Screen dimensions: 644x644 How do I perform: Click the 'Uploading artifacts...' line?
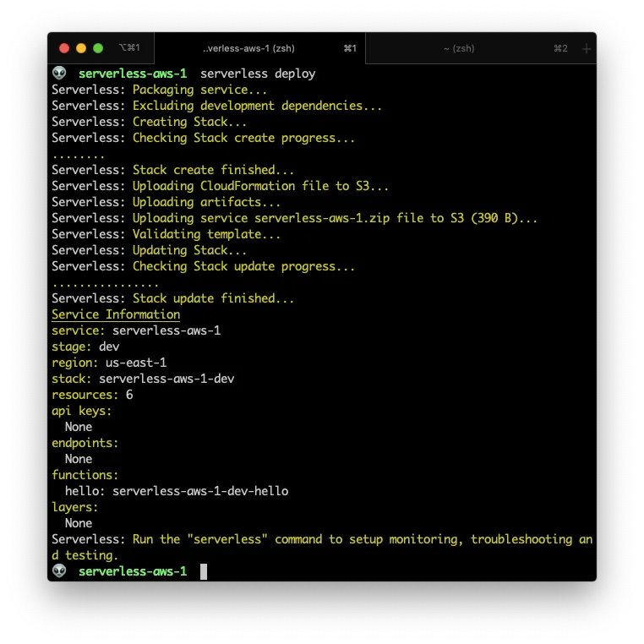click(166, 202)
